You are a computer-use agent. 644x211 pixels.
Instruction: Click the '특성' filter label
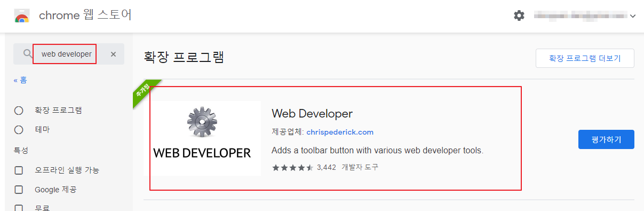click(21, 151)
